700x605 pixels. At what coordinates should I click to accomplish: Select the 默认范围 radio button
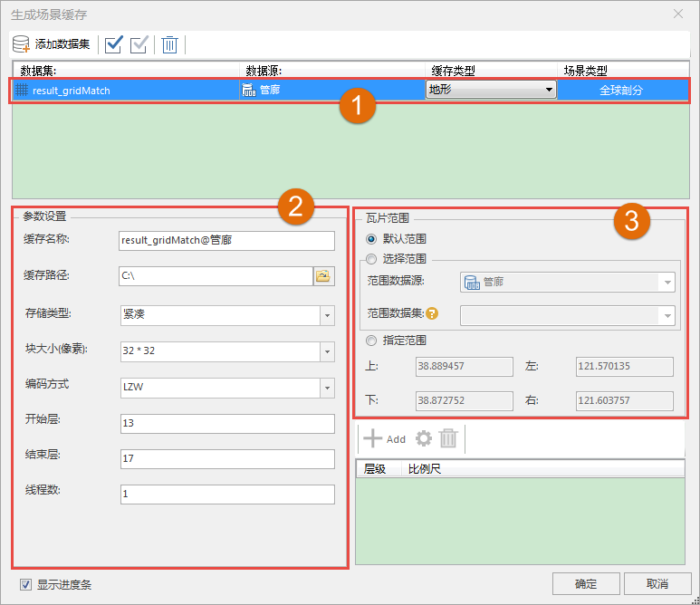tap(370, 239)
